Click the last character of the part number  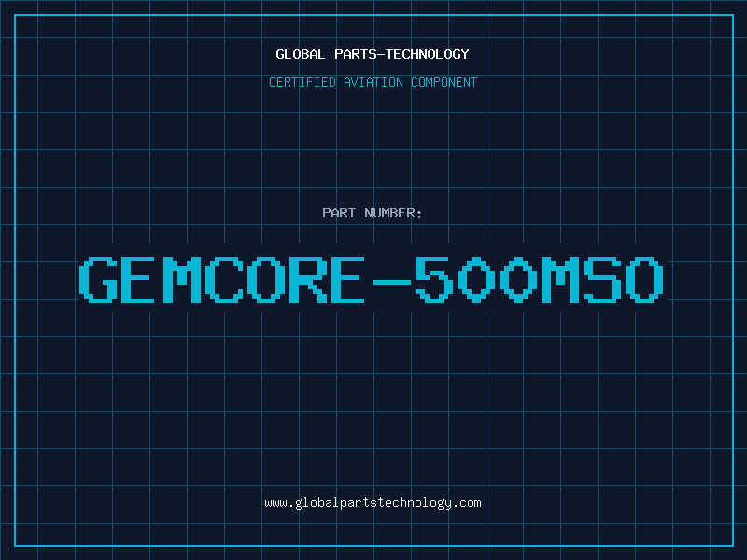tap(644, 279)
